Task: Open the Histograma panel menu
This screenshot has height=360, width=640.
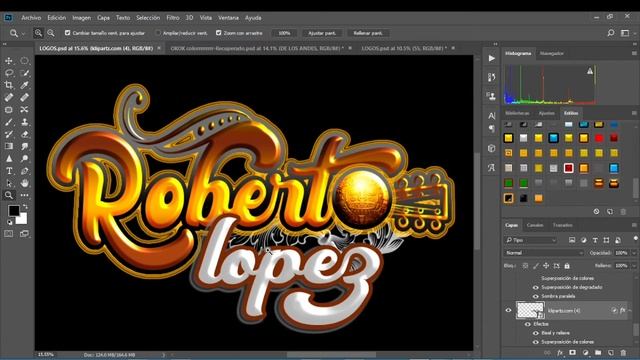Action: (634, 53)
